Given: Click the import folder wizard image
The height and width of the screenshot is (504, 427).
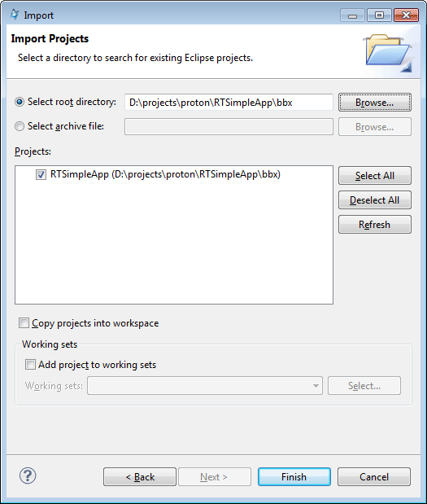Looking at the screenshot, I should pos(388,53).
